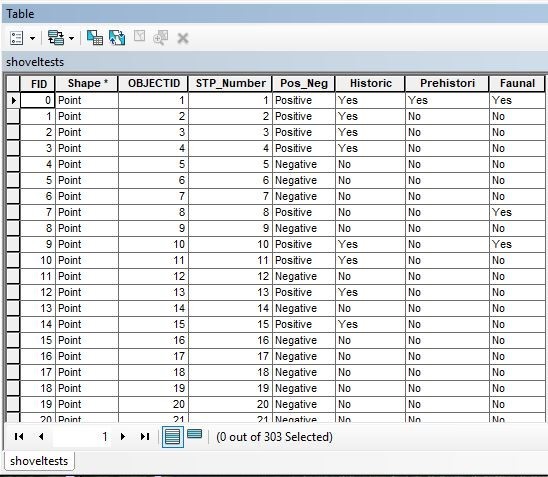Screen dimensions: 548x477
Task: Click the Pos_Neg column header
Action: [x=304, y=84]
